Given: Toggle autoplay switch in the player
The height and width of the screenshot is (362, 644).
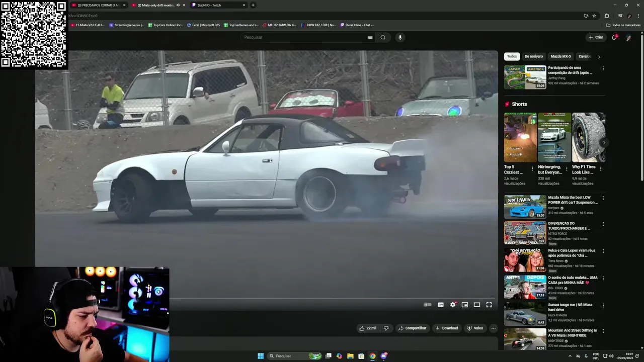Looking at the screenshot, I should pos(428,305).
